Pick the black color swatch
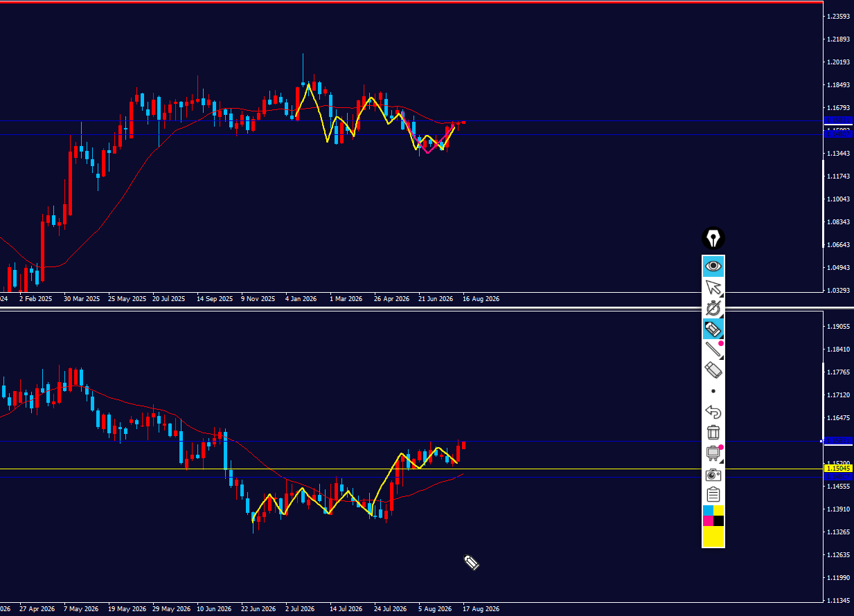Screen dimensions: 854x616 pos(719,520)
